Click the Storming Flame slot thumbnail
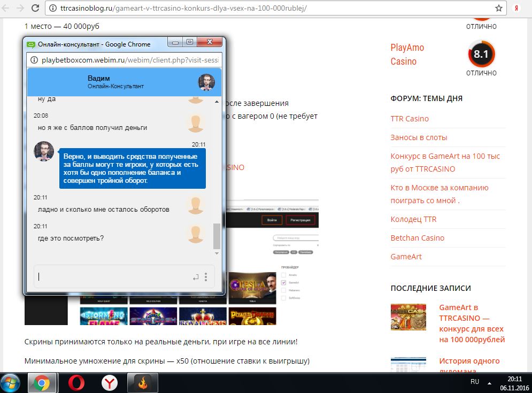Screen dimensions: 532x393 tap(104, 317)
